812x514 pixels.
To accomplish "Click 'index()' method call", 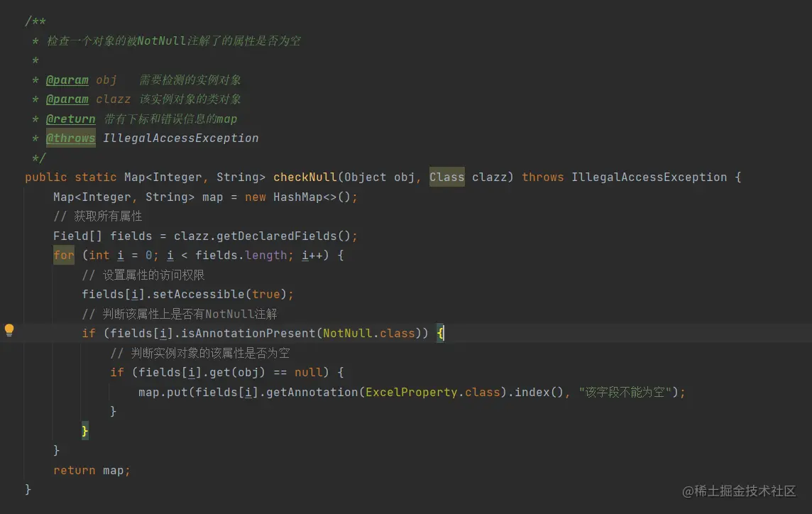I will click(x=539, y=392).
